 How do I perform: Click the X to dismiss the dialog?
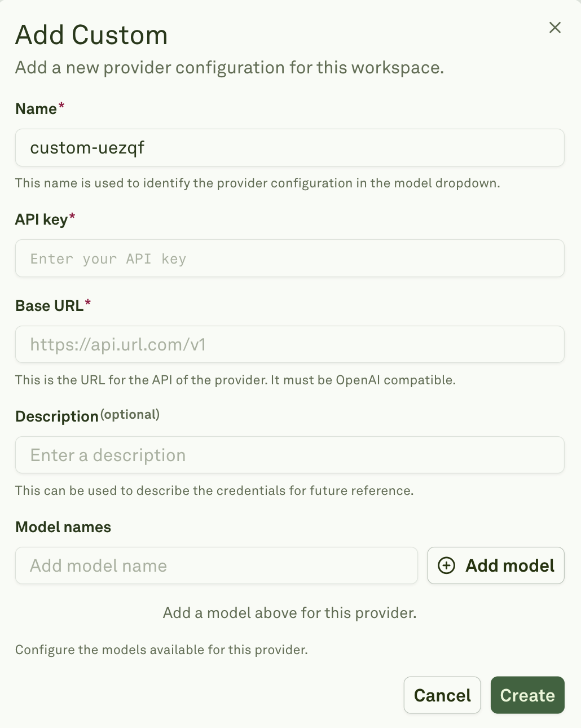[x=554, y=27]
